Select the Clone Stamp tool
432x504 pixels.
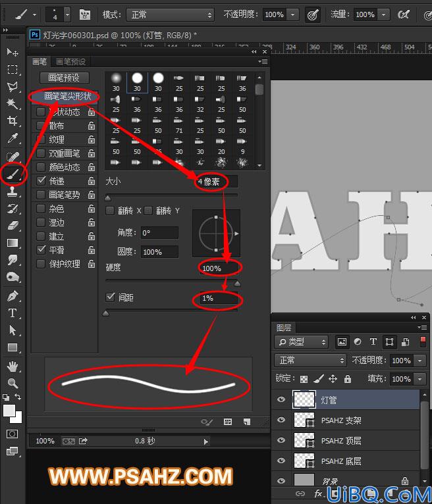tap(13, 191)
